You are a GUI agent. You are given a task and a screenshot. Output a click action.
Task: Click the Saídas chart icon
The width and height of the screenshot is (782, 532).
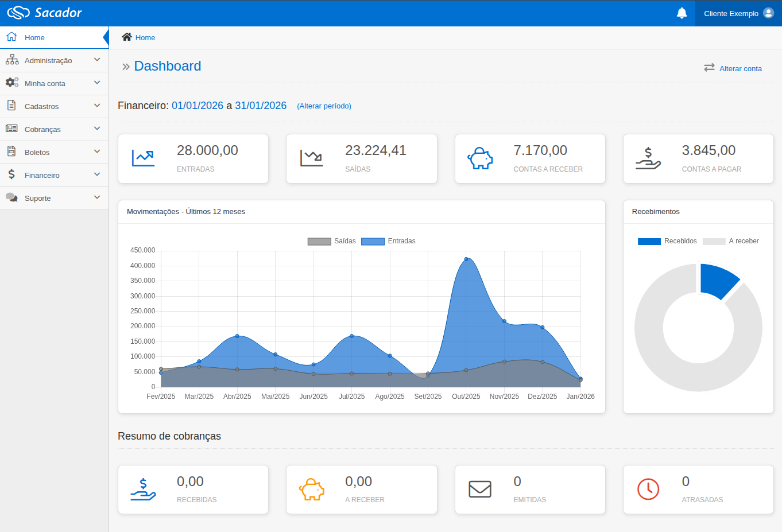pyautogui.click(x=311, y=157)
